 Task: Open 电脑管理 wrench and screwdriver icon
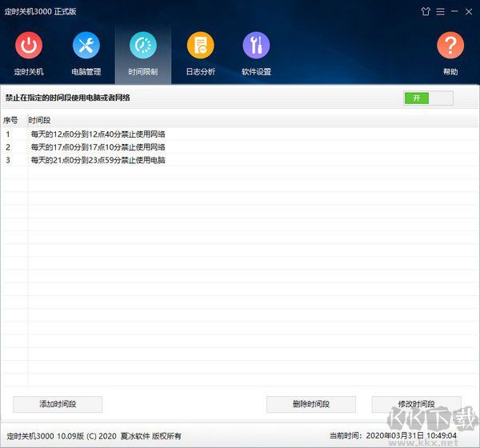(86, 46)
